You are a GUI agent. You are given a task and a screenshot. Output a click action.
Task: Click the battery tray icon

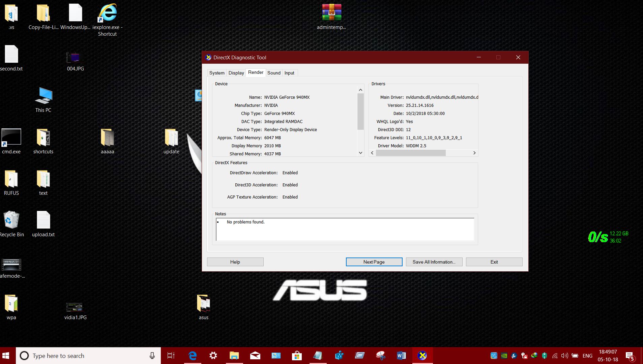point(575,356)
